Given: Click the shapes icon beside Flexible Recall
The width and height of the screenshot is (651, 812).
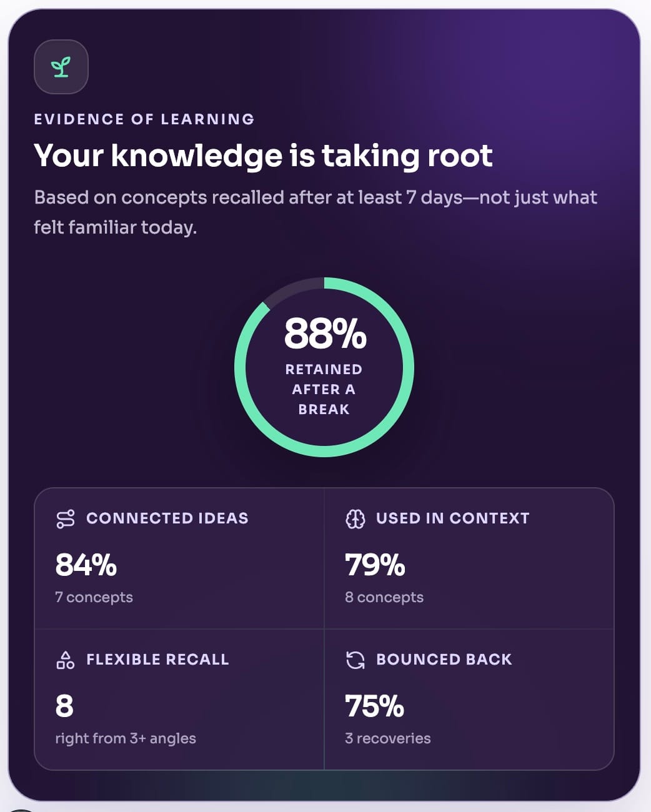Looking at the screenshot, I should (x=66, y=660).
